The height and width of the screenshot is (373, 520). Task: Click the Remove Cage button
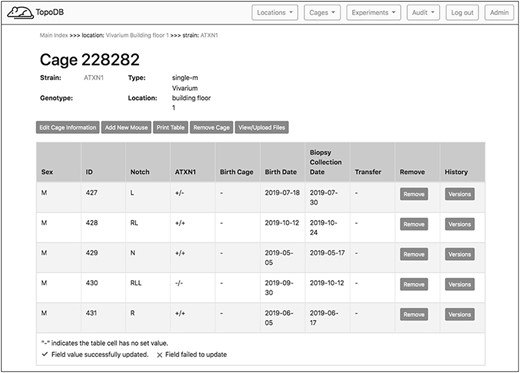pos(211,127)
